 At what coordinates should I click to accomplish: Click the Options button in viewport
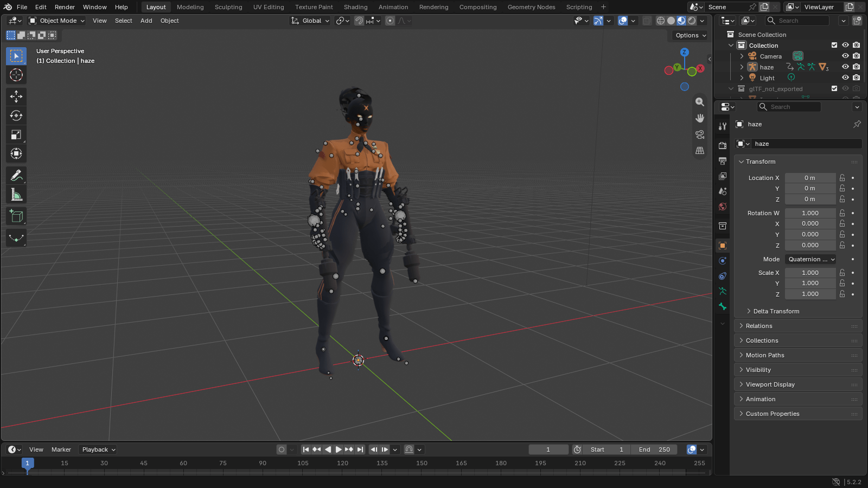pyautogui.click(x=691, y=35)
